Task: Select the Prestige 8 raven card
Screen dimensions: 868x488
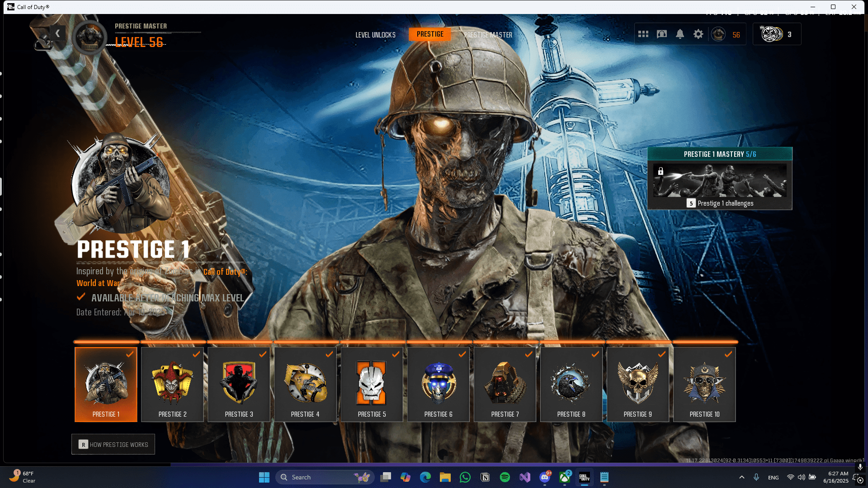Action: pyautogui.click(x=571, y=385)
